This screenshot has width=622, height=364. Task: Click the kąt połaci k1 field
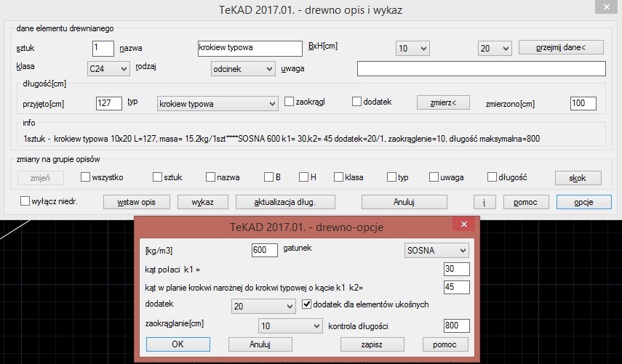point(457,269)
